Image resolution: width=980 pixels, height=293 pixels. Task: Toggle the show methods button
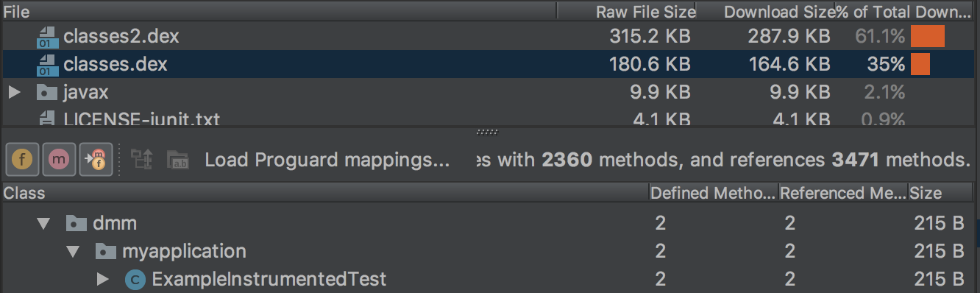click(x=60, y=159)
